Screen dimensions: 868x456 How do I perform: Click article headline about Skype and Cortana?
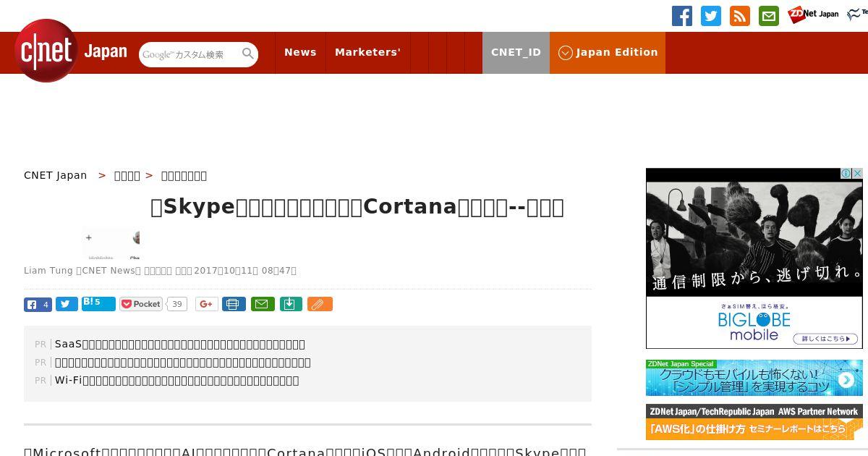pos(357,207)
